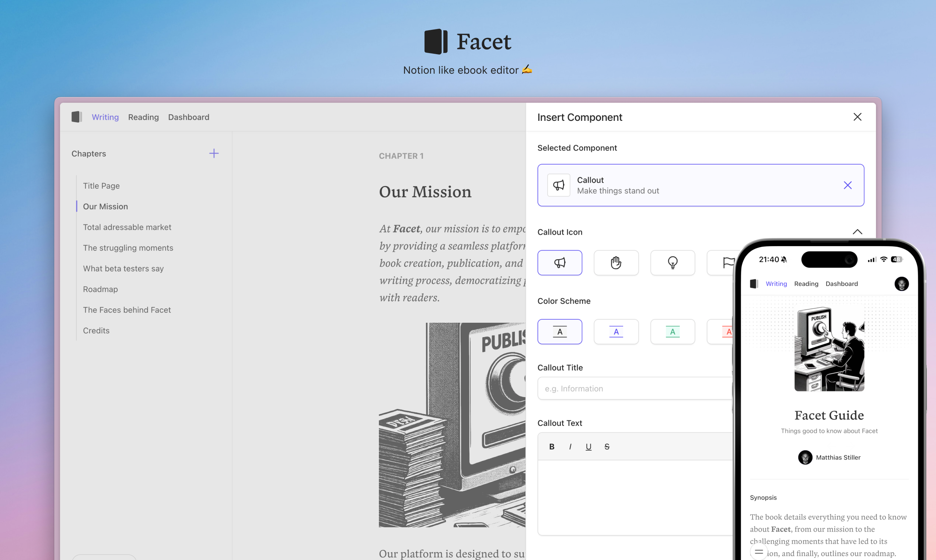
Task: Tap Writing tab in phone app
Action: click(776, 284)
